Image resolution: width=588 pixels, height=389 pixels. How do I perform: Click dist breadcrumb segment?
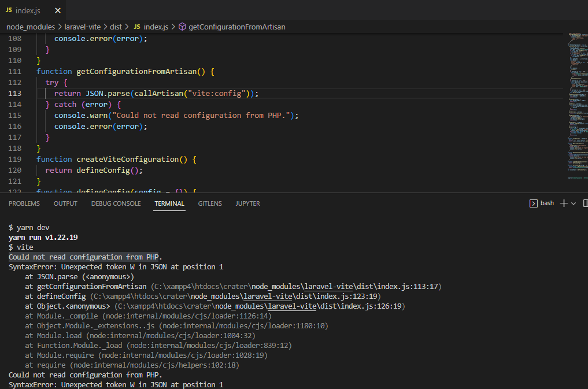(x=116, y=27)
